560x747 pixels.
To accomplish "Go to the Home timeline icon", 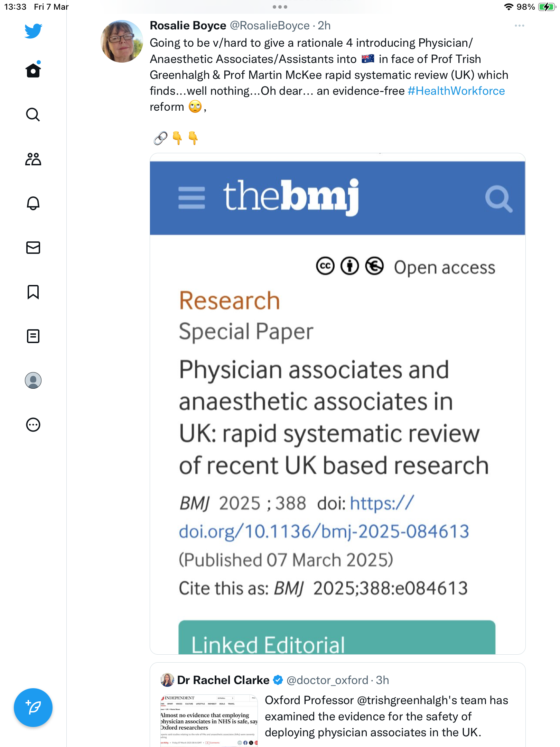I will [x=33, y=70].
